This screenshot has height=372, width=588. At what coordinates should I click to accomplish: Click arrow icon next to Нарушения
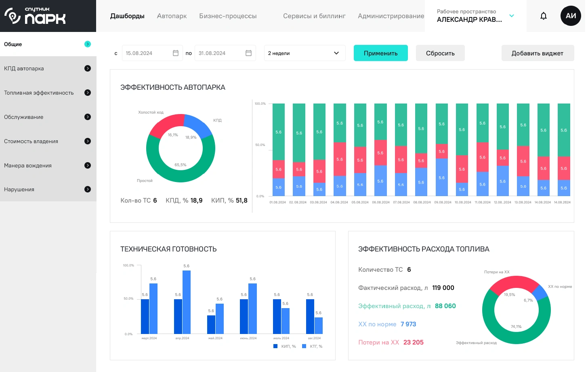(x=88, y=189)
